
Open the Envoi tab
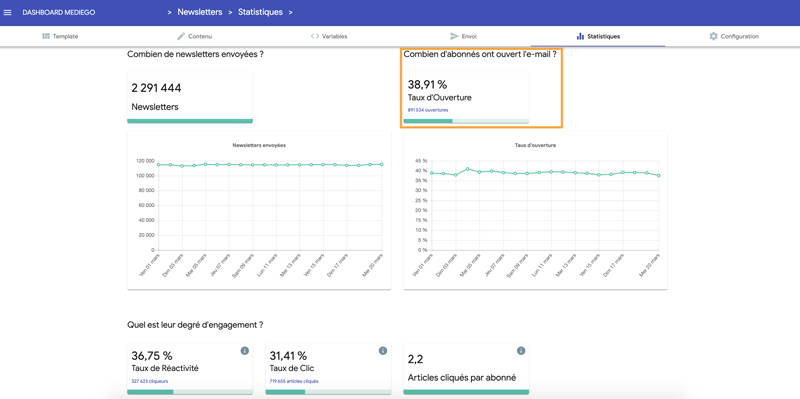[x=463, y=36]
